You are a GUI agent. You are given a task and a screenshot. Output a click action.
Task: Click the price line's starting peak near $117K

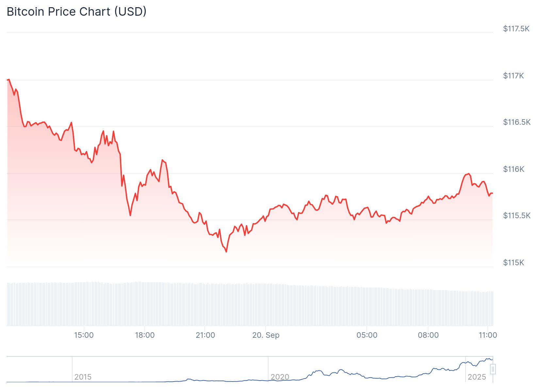[9, 79]
